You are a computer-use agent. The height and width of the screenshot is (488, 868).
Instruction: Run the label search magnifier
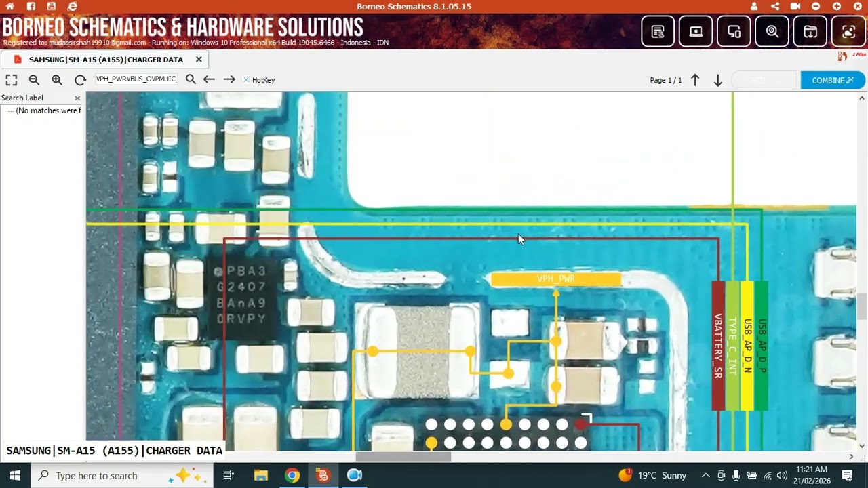(x=191, y=79)
